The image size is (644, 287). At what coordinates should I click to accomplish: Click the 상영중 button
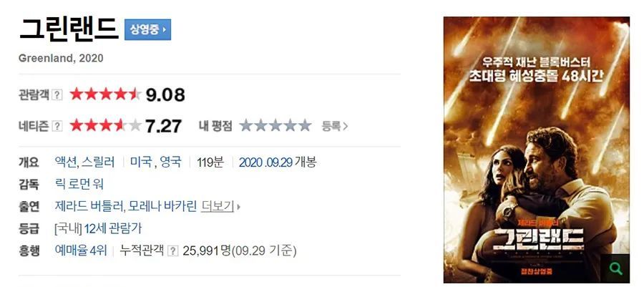pyautogui.click(x=148, y=29)
